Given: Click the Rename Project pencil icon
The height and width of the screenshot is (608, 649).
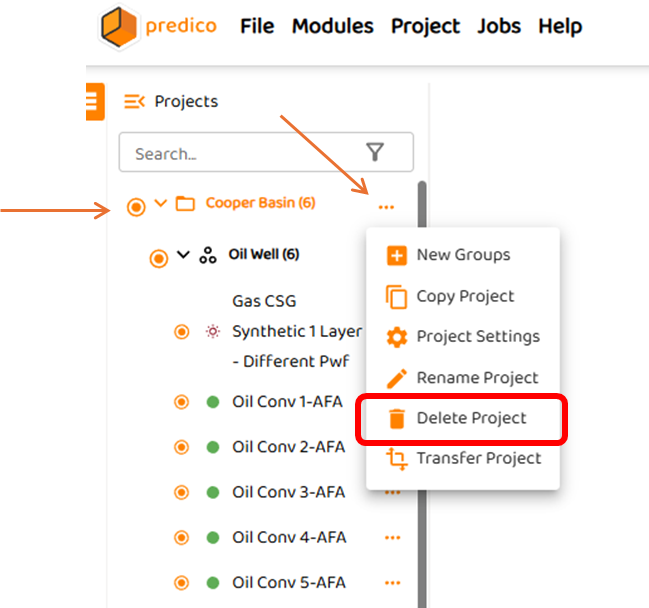Looking at the screenshot, I should click(x=397, y=378).
